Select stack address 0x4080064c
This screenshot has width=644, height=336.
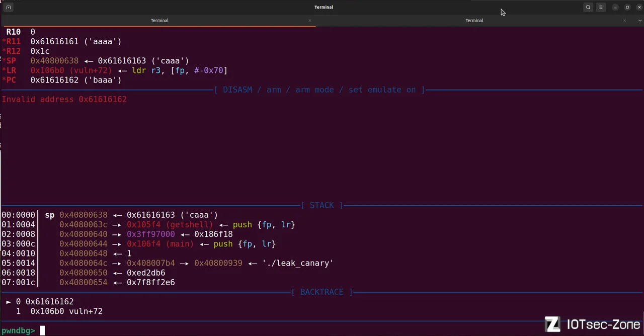84,263
